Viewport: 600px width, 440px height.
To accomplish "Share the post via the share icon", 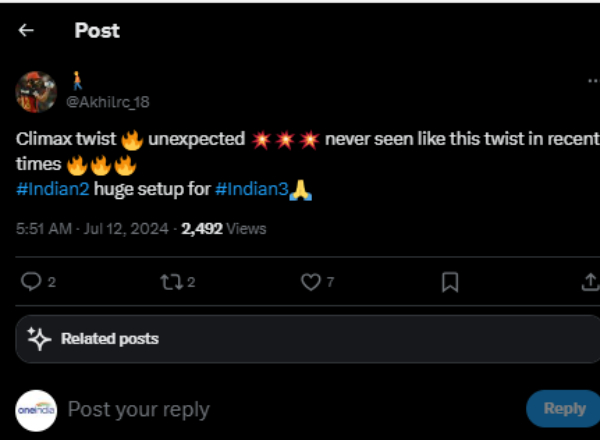I will (590, 283).
